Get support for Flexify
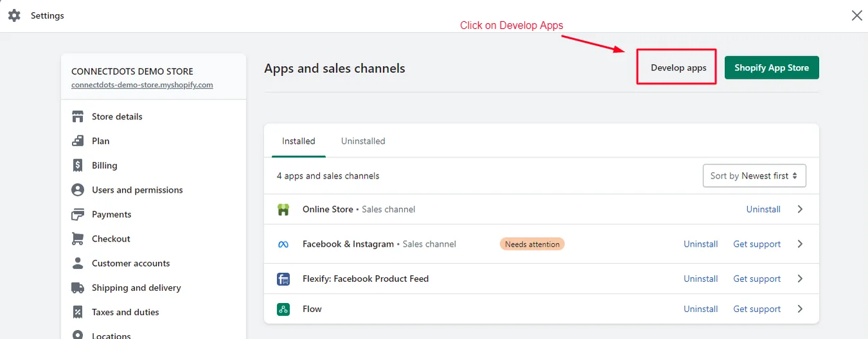The width and height of the screenshot is (868, 339). [757, 279]
